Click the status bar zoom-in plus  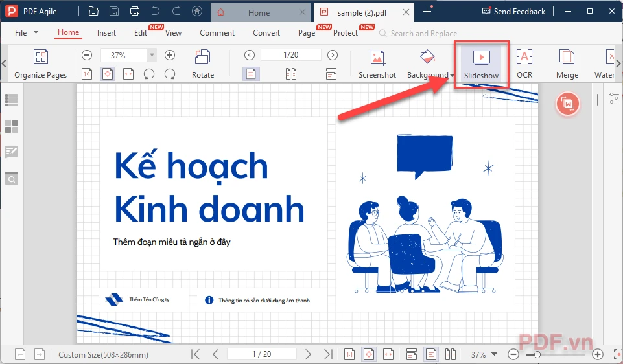click(x=598, y=354)
